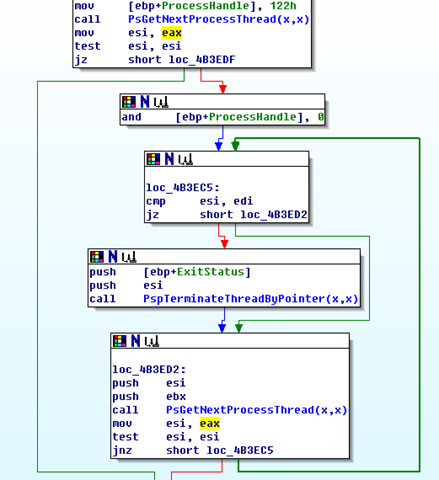Select 'test esi, esi' in loc_4B3ED2 block
This screenshot has height=480, width=439.
coord(166,437)
